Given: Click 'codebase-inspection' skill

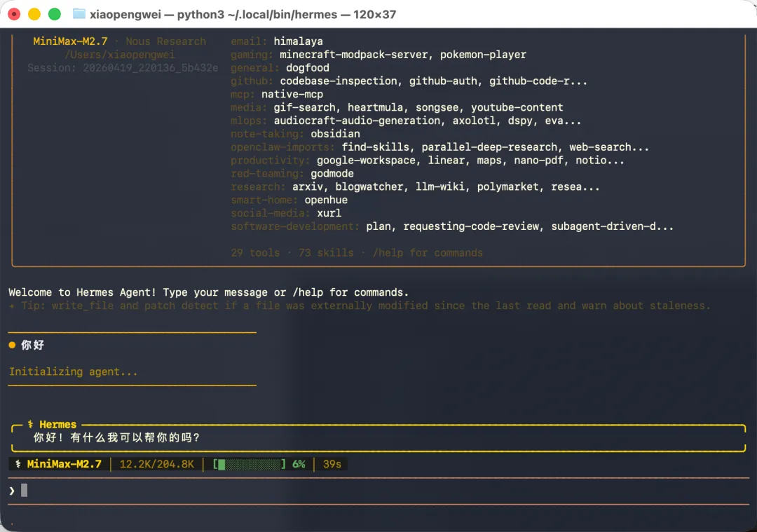Looking at the screenshot, I should tap(338, 81).
